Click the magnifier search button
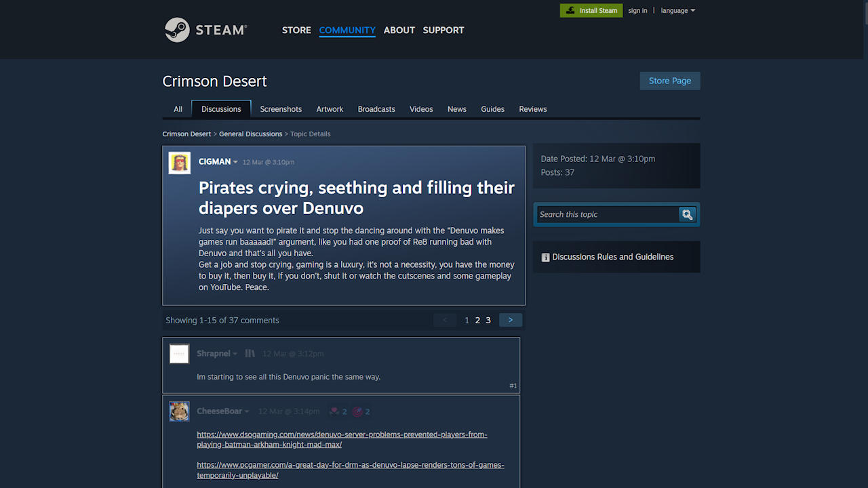868x488 pixels. click(x=687, y=214)
